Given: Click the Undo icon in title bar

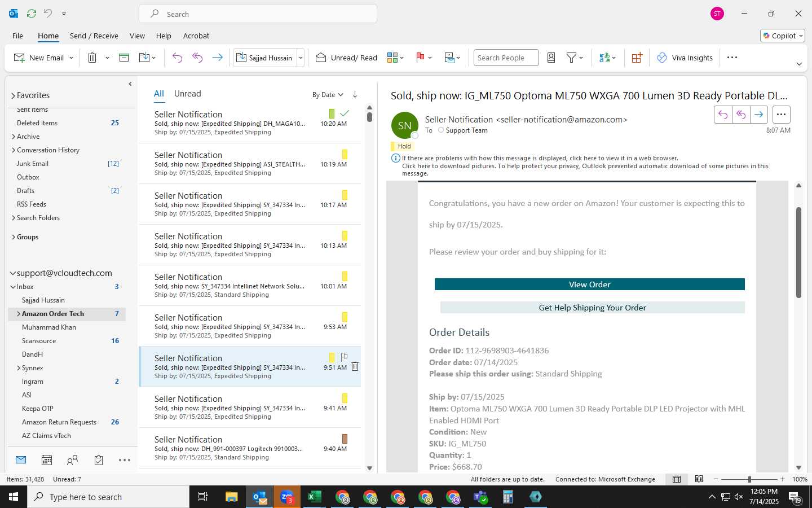Looking at the screenshot, I should [x=48, y=14].
